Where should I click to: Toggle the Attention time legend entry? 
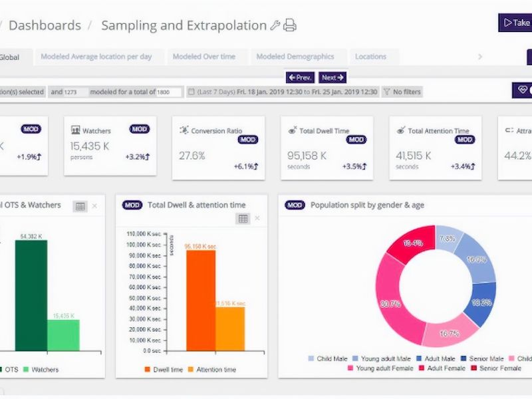click(x=212, y=370)
